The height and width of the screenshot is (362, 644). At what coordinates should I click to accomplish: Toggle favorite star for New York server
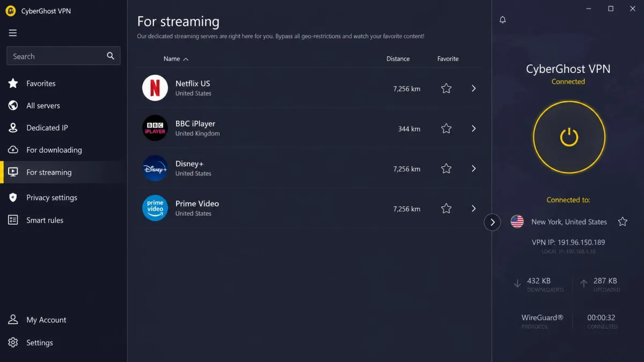623,221
